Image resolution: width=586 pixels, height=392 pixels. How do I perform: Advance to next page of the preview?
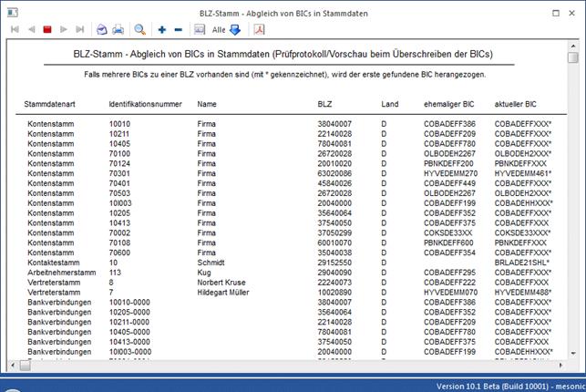point(64,29)
